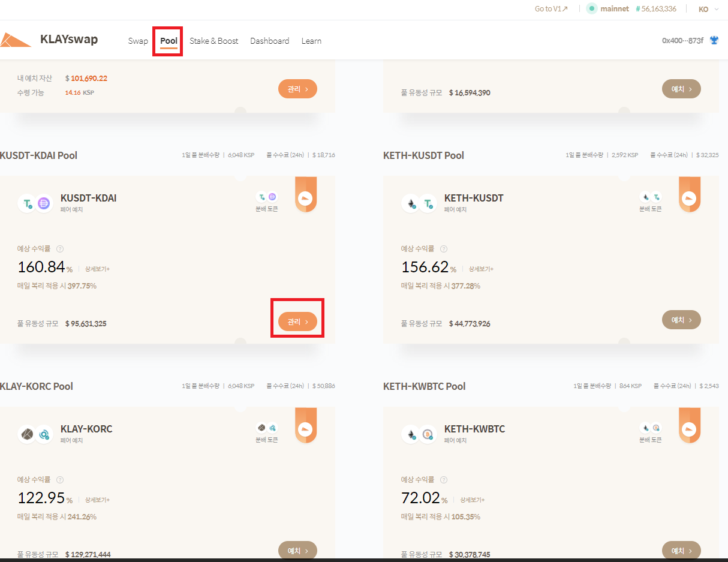Open the Pool menu item
Screen dimensions: 728x562
(x=169, y=41)
